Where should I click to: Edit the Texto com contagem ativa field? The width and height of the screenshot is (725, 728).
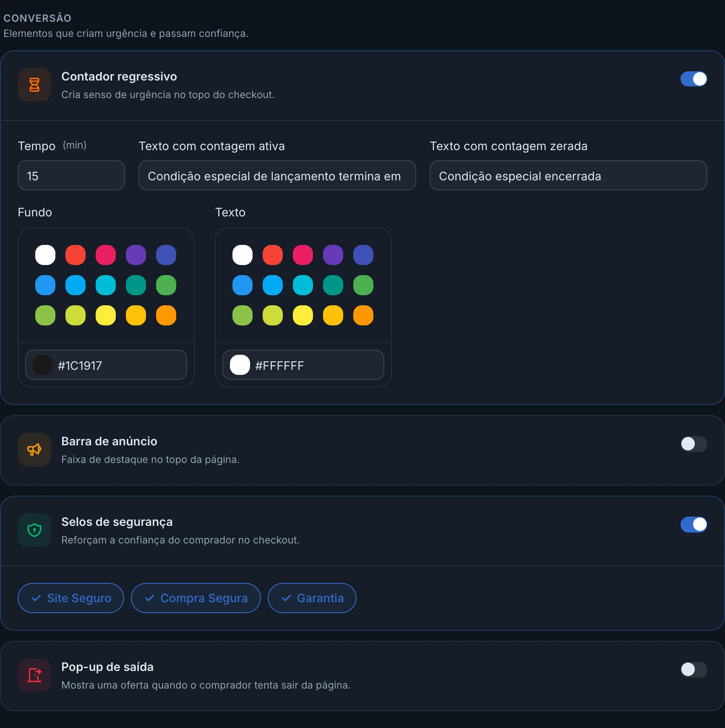pyautogui.click(x=277, y=175)
